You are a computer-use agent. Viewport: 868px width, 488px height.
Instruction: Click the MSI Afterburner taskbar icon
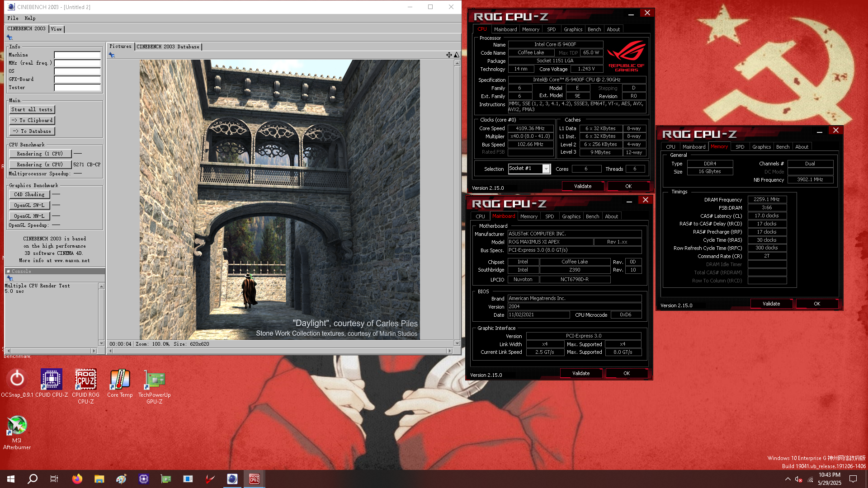click(210, 479)
